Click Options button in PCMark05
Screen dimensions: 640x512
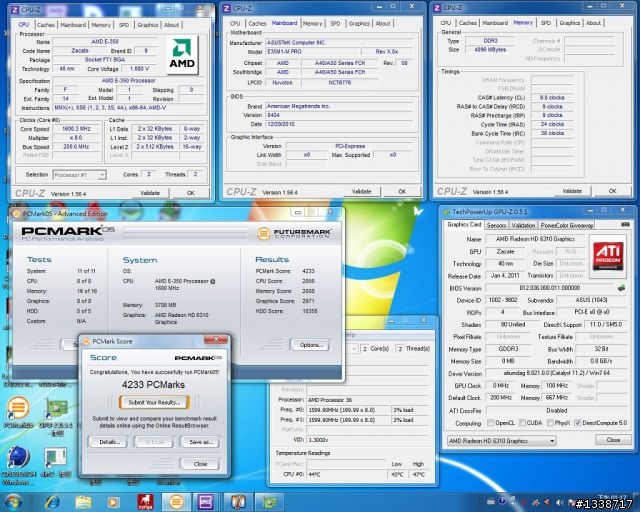click(310, 345)
